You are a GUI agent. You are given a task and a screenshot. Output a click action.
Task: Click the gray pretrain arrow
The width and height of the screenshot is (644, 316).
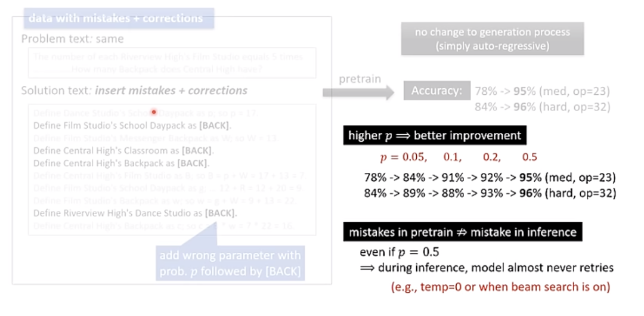tap(359, 92)
